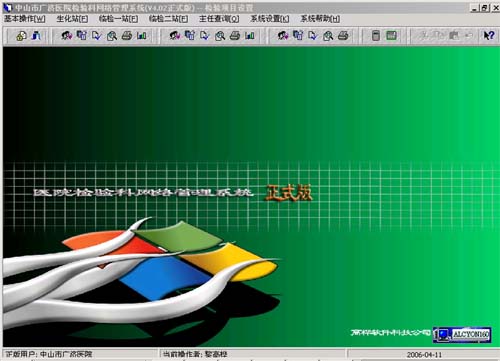Image resolution: width=500 pixels, height=361 pixels.
Task: Click the ALCYON160 logo badge
Action: click(x=462, y=335)
